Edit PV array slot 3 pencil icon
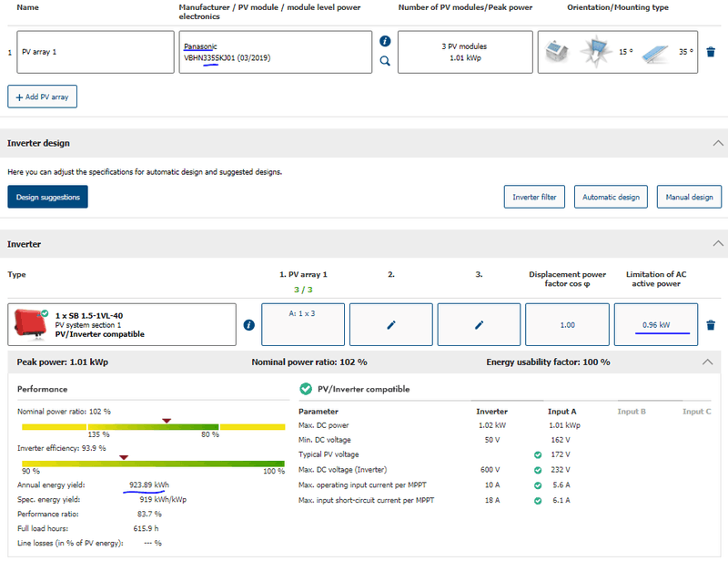The width and height of the screenshot is (728, 561). (479, 325)
